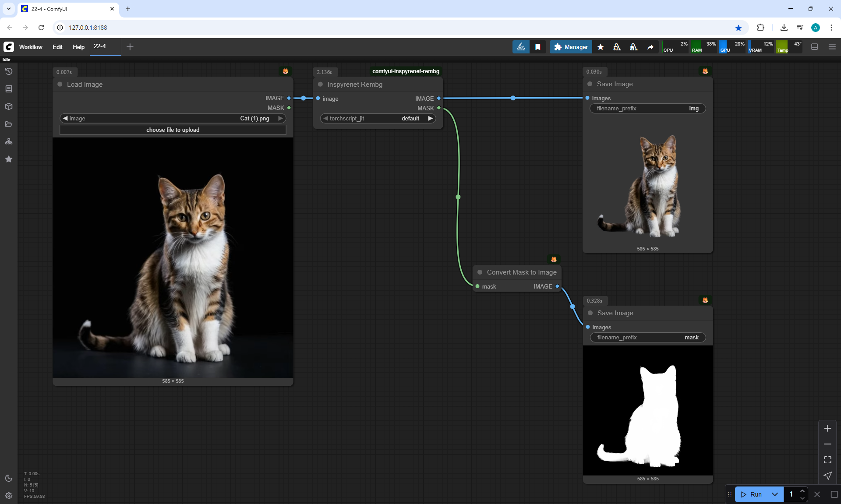Toggle collapse dot on Load Image node
Image resolution: width=841 pixels, height=504 pixels.
60,84
